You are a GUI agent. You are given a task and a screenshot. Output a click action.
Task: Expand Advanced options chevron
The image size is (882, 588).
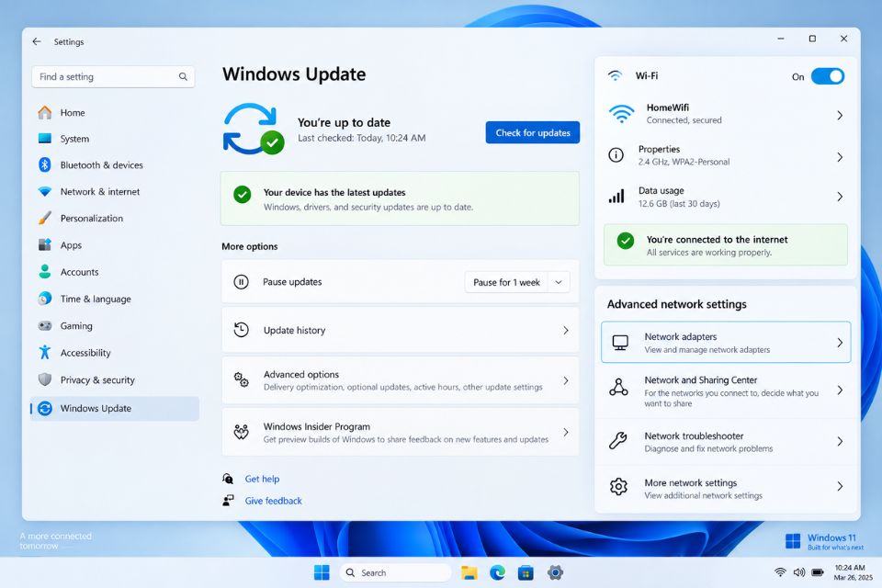pyautogui.click(x=565, y=381)
